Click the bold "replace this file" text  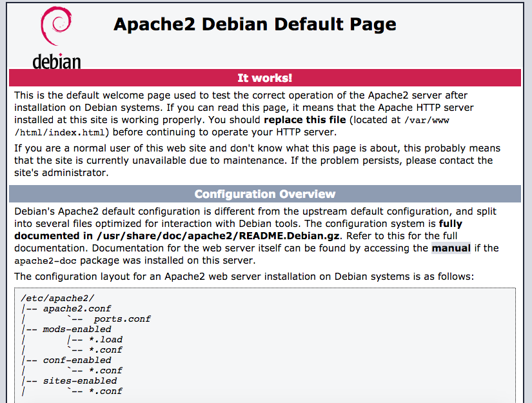[306, 120]
